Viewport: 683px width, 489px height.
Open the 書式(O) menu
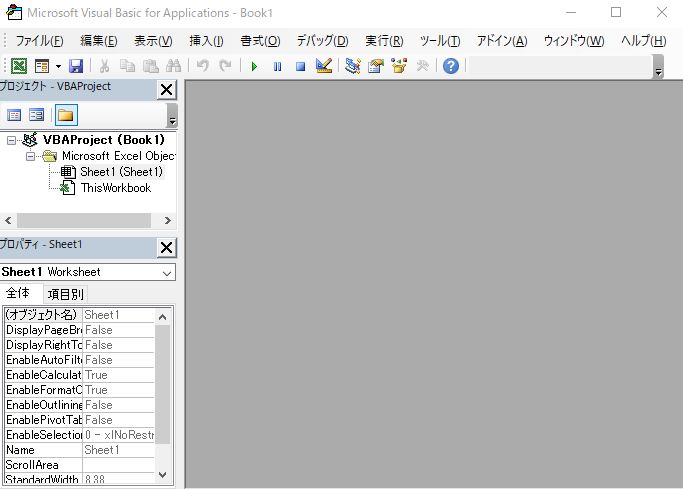click(260, 41)
